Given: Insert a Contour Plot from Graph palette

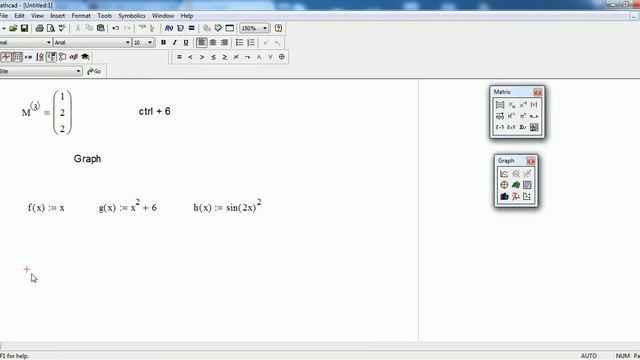Looking at the screenshot, I should [527, 185].
